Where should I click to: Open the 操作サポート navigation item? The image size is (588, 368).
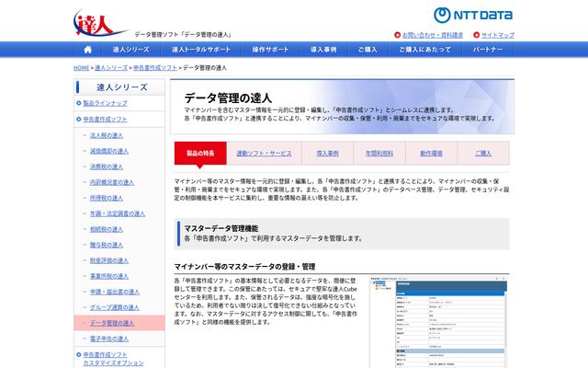270,50
